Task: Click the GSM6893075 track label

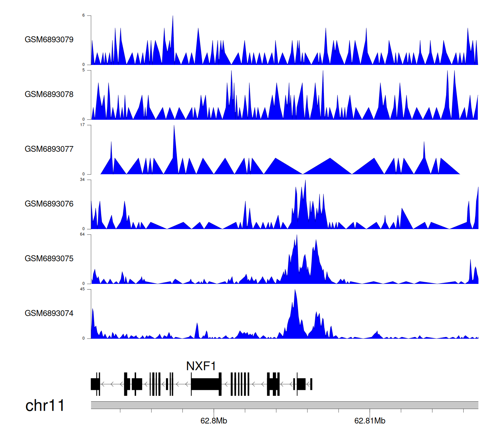Action: pyautogui.click(x=49, y=259)
